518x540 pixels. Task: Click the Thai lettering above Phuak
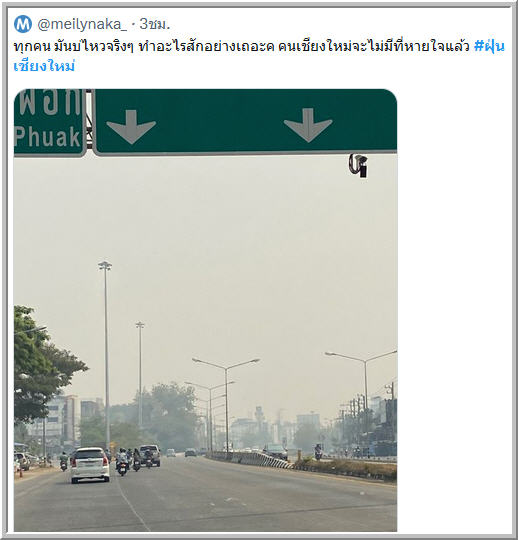click(50, 102)
